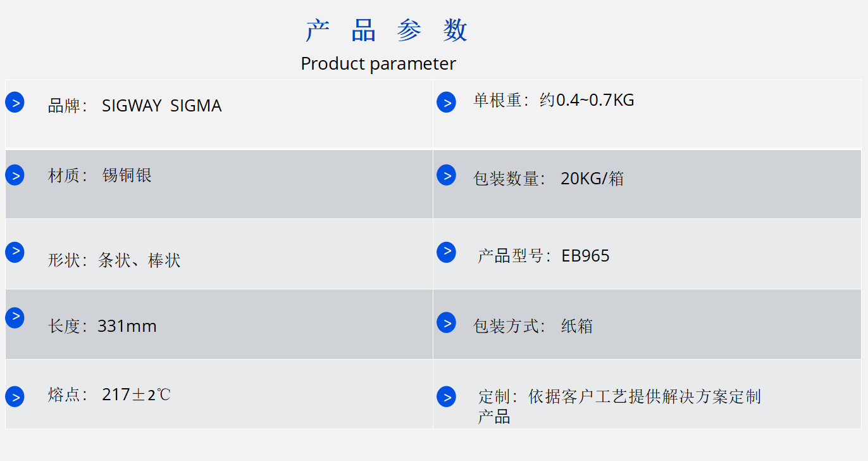Click the 331mm length value
The width and height of the screenshot is (868, 461).
click(x=127, y=326)
